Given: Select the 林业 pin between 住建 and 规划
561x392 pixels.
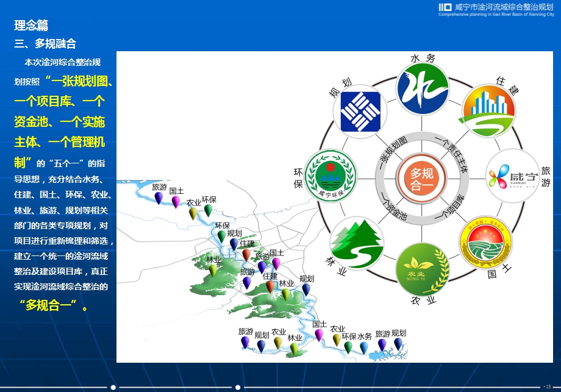Looking at the screenshot, I should tap(286, 294).
